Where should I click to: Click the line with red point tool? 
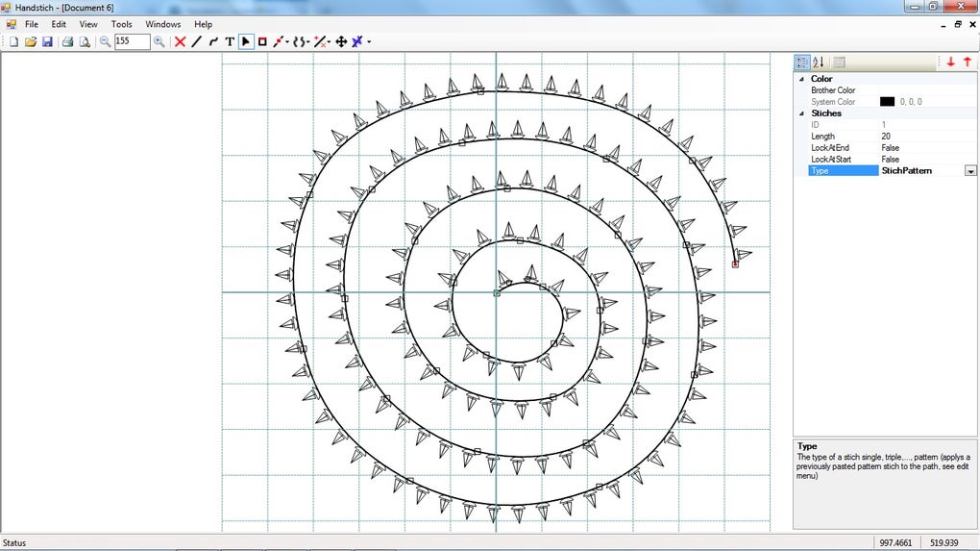click(278, 42)
